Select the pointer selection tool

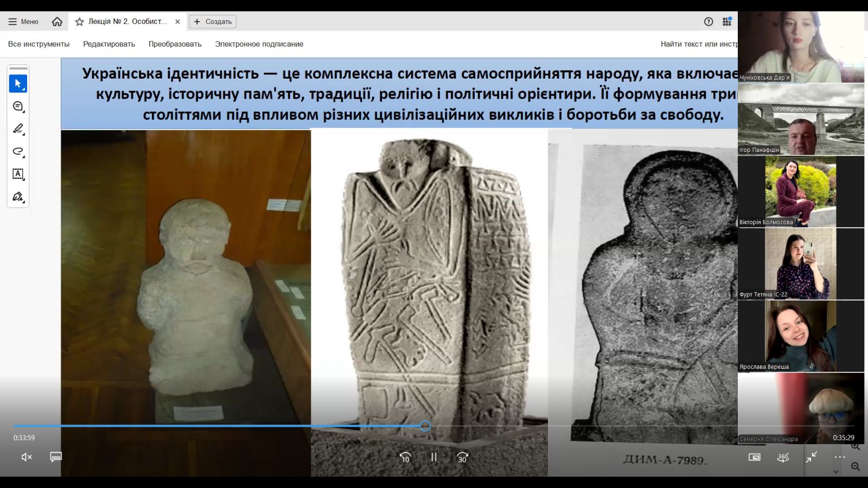pos(18,83)
